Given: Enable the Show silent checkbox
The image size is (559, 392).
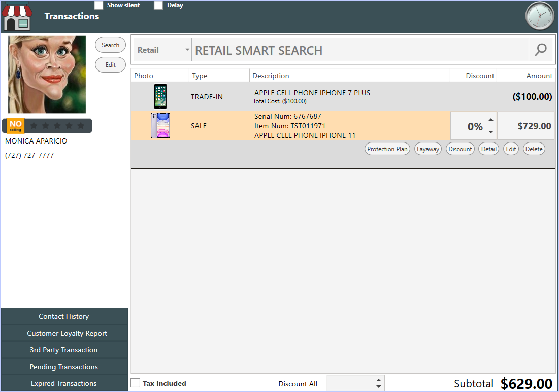Looking at the screenshot, I should (99, 5).
